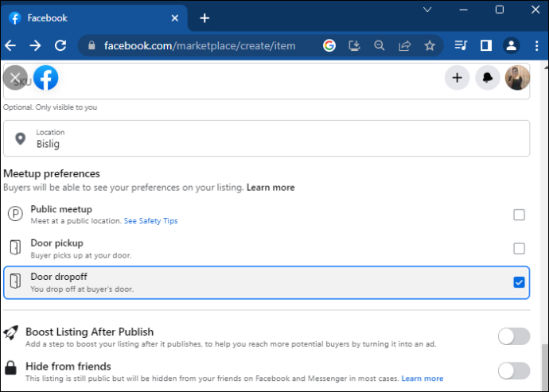The width and height of the screenshot is (549, 392).
Task: Enable Boost Listing After Publish toggle
Action: click(514, 336)
